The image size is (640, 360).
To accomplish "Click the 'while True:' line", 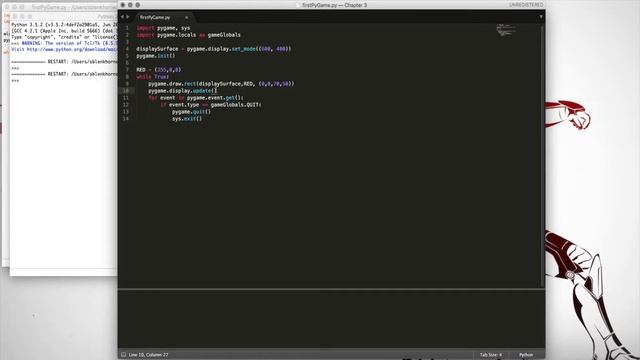I will click(153, 77).
